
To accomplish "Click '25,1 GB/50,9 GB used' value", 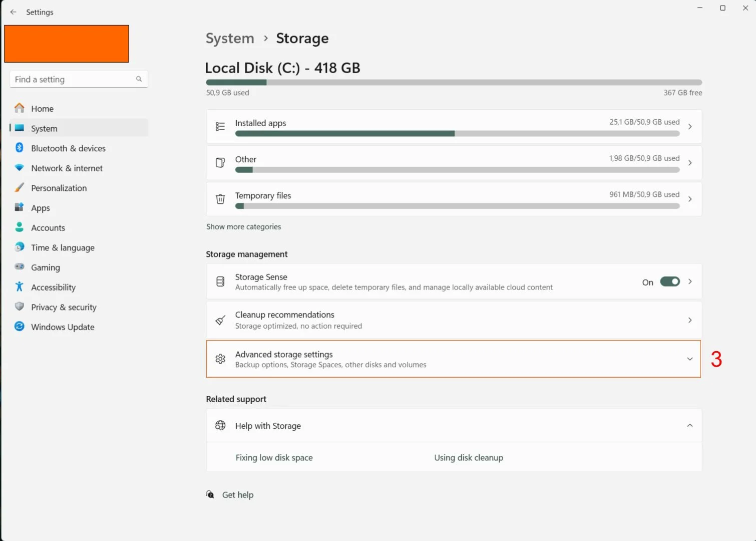I will tap(644, 122).
